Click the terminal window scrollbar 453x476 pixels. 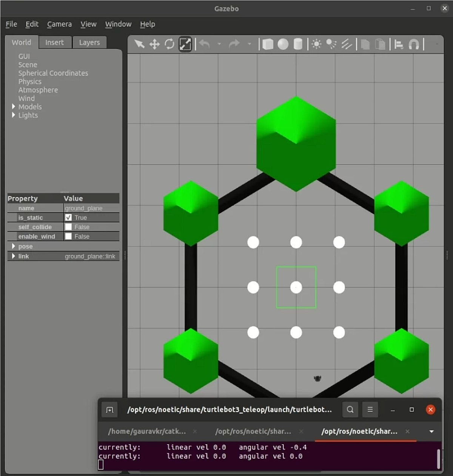[438, 458]
